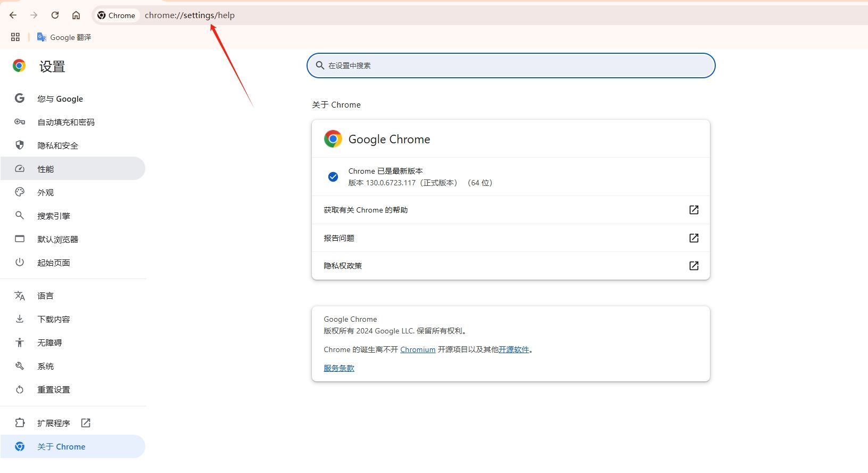Click the translate icon beside 语言

(20, 296)
